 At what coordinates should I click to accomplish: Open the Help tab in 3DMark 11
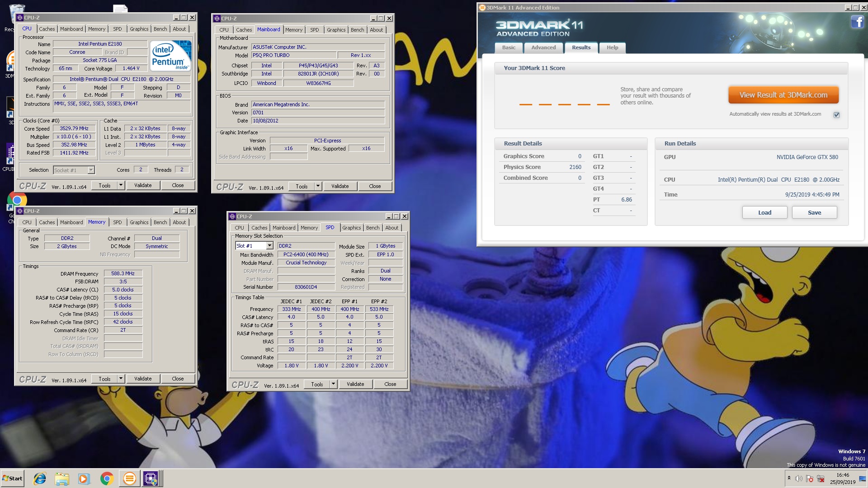point(612,47)
